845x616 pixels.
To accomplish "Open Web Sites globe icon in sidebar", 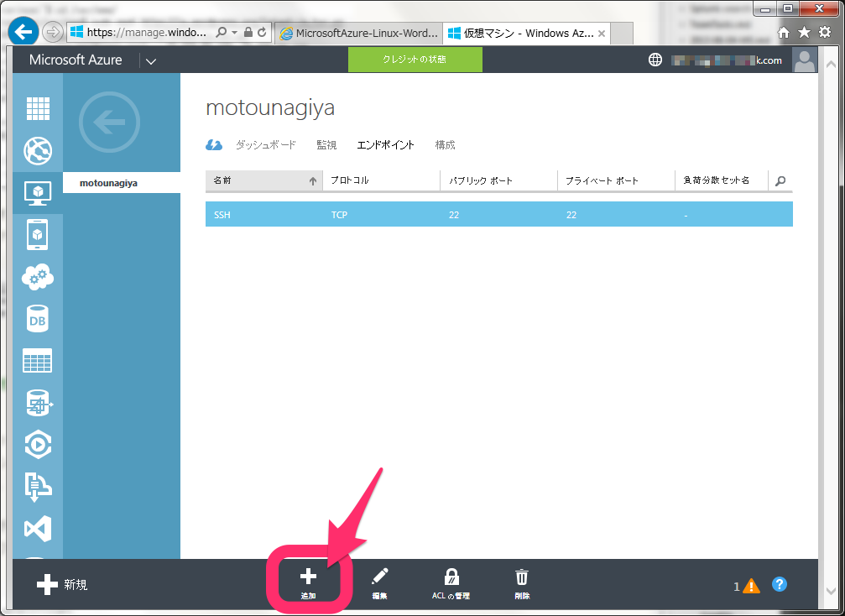I will pos(38,150).
